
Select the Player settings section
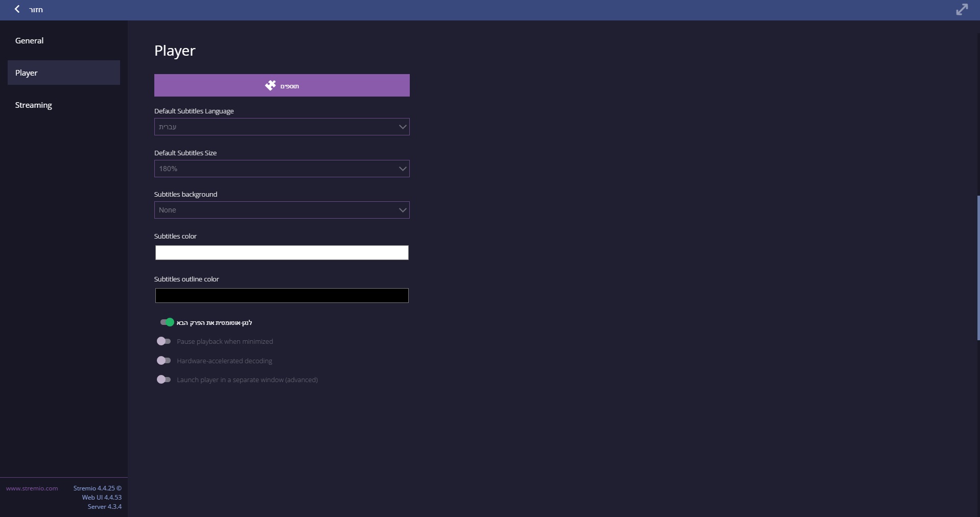26,73
